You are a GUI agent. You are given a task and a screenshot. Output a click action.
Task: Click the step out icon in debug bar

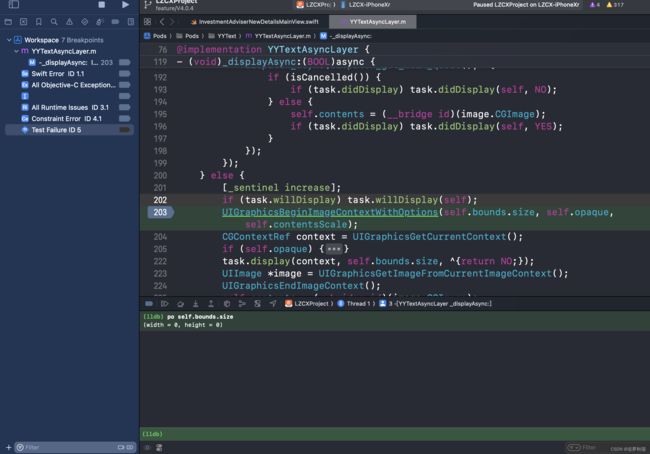(211, 304)
